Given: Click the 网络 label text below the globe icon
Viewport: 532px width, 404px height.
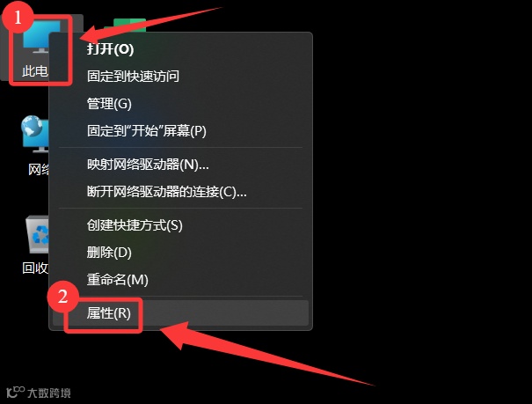Looking at the screenshot, I should point(39,169).
